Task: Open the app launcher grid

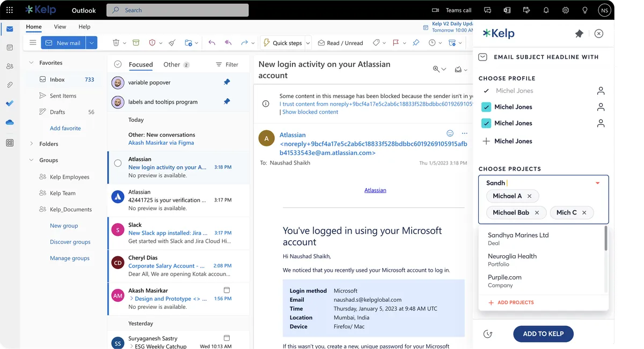Action: click(10, 10)
